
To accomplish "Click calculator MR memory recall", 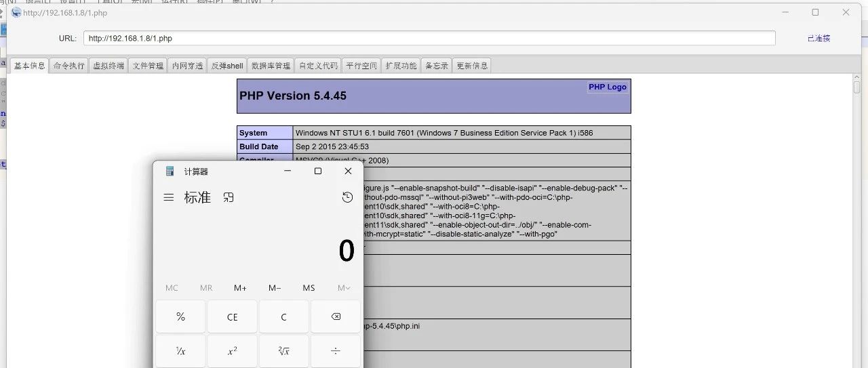I will (x=206, y=288).
